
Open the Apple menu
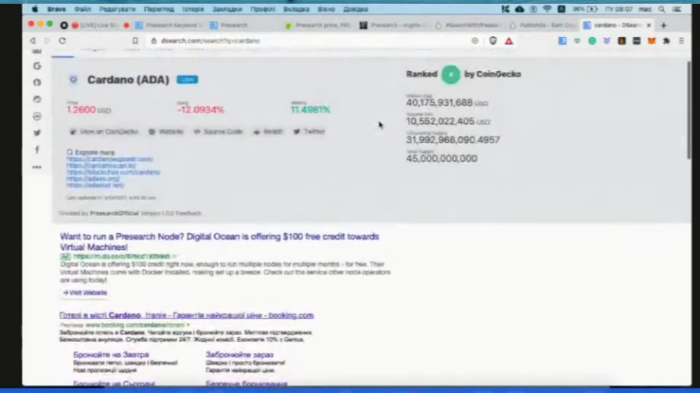click(35, 9)
